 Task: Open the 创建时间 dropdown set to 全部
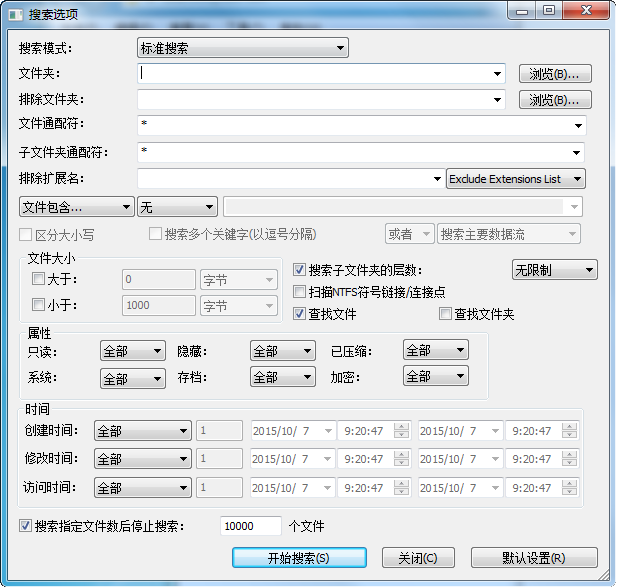coord(142,431)
